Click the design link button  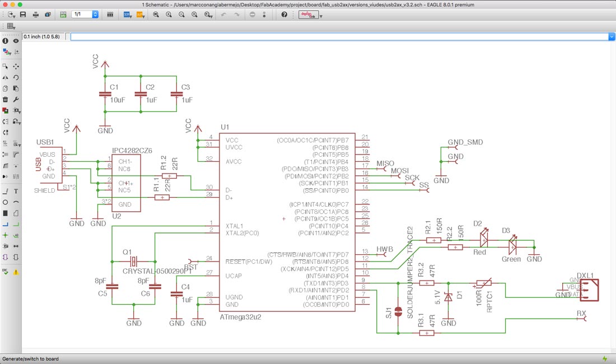pyautogui.click(x=309, y=15)
